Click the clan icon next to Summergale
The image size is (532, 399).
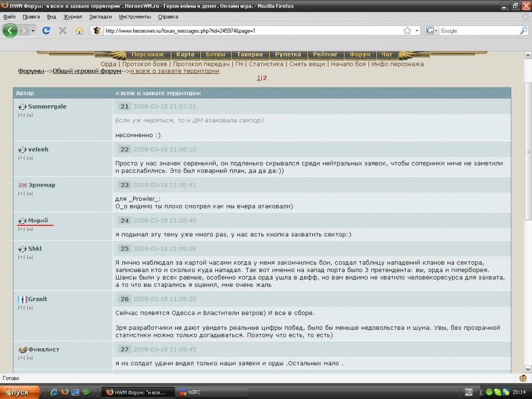click(22, 106)
